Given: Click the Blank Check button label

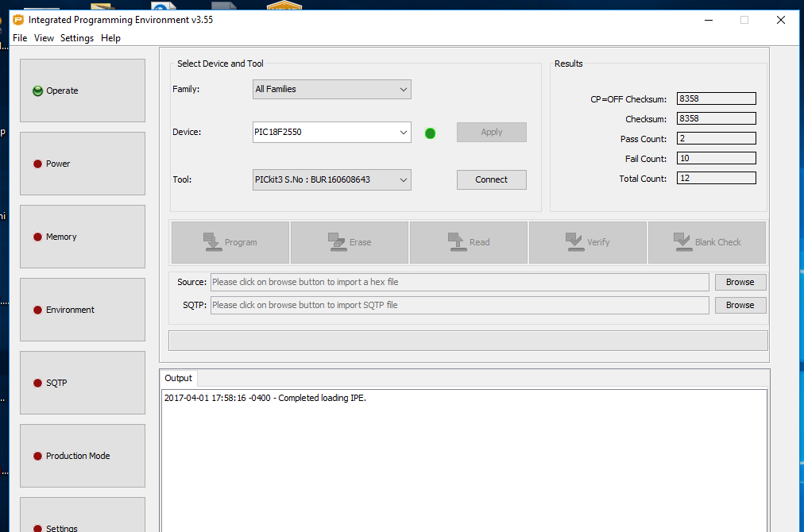Looking at the screenshot, I should 718,242.
